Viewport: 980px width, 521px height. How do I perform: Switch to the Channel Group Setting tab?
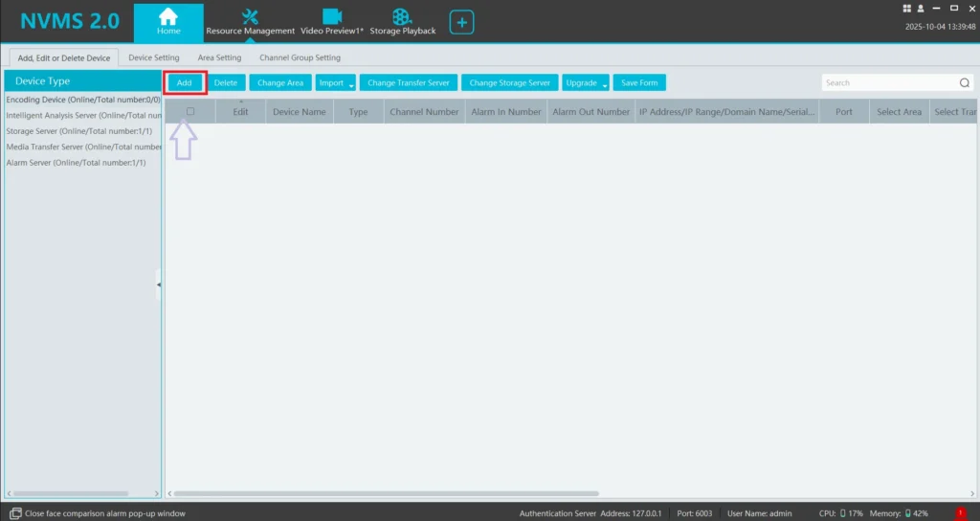[x=300, y=57]
